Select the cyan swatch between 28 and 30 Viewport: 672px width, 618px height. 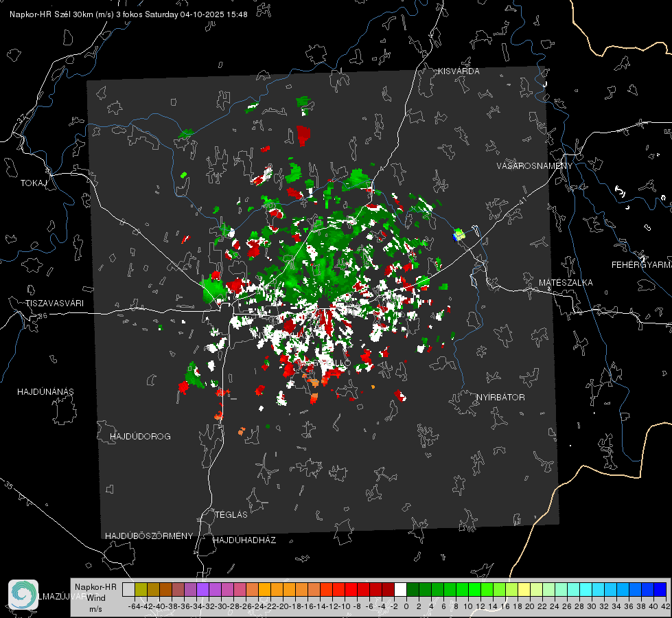click(x=586, y=589)
